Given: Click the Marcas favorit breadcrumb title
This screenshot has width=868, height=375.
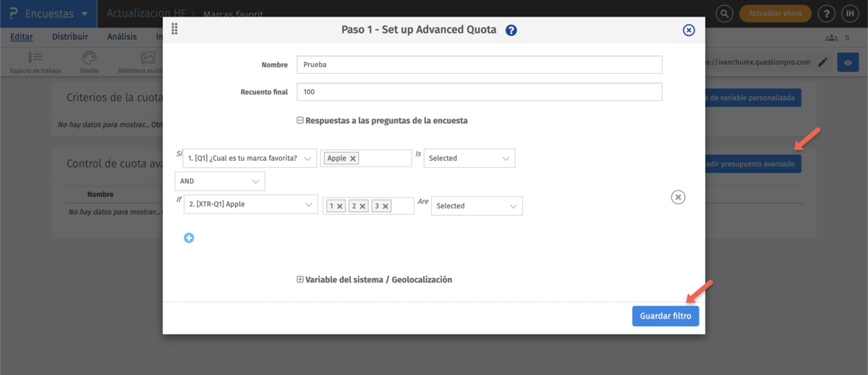Looking at the screenshot, I should coord(233,14).
